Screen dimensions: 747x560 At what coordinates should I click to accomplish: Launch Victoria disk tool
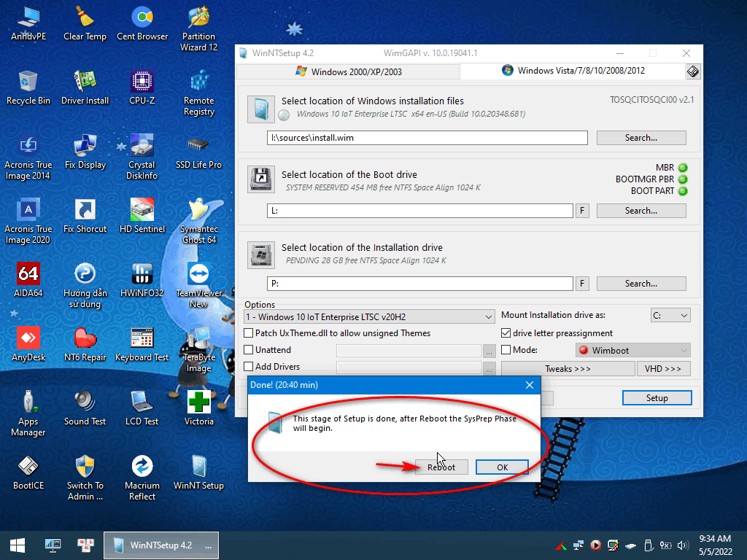point(198,408)
